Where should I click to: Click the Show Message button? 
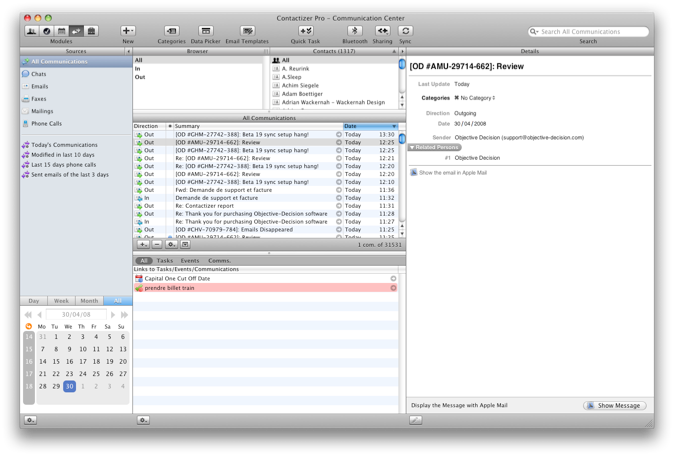pyautogui.click(x=615, y=406)
